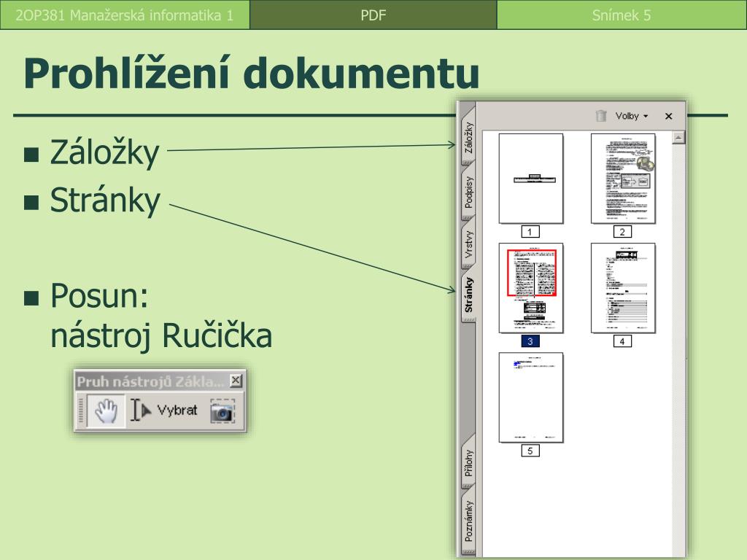Close the Stránky navigation panel
The width and height of the screenshot is (747, 560).
pos(668,116)
